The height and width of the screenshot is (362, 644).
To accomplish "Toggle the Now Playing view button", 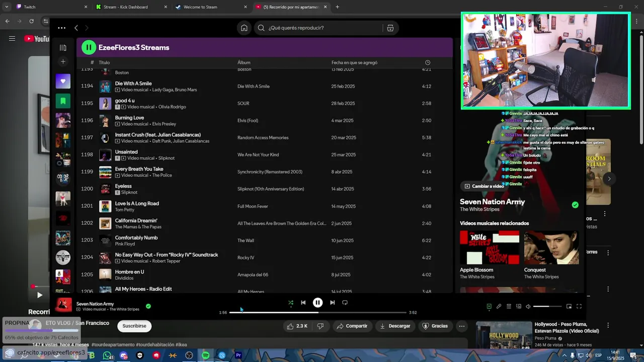I will click(x=489, y=306).
